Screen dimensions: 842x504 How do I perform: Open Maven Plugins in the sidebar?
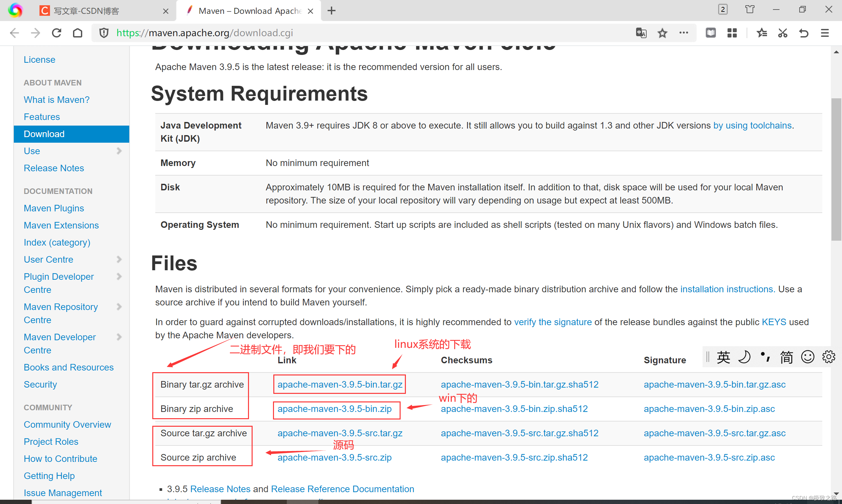point(54,208)
